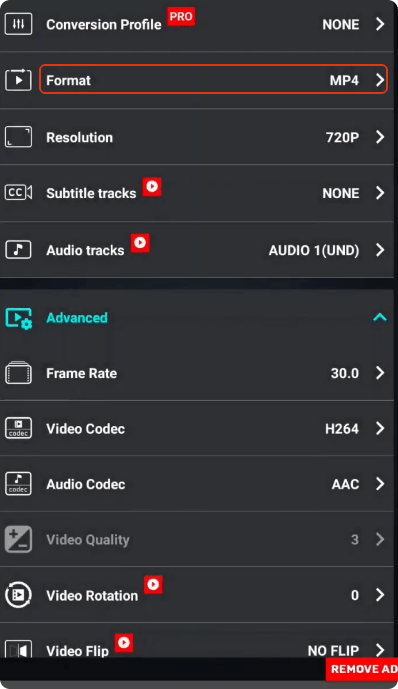Click the Frame Rate film icon
This screenshot has width=398, height=689.
(x=18, y=373)
